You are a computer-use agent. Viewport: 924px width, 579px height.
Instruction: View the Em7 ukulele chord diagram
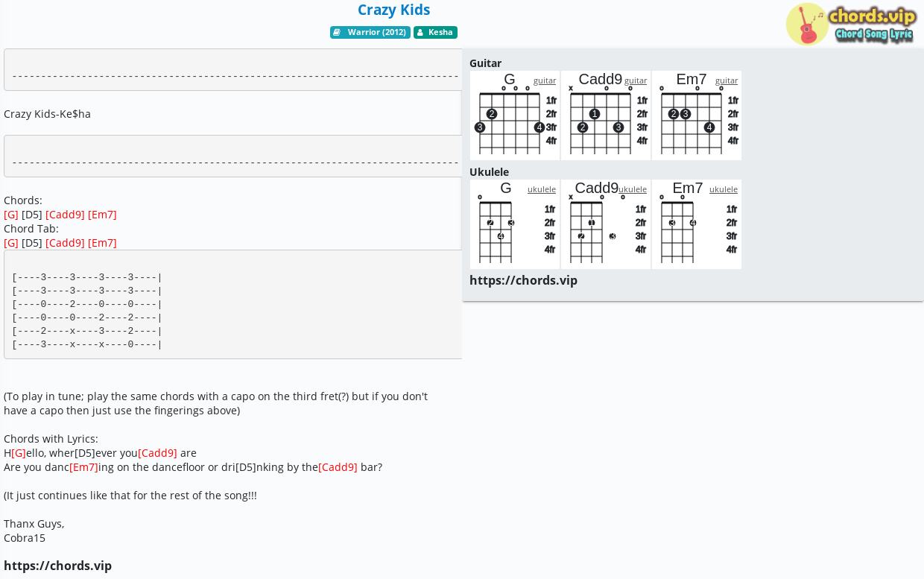[697, 224]
